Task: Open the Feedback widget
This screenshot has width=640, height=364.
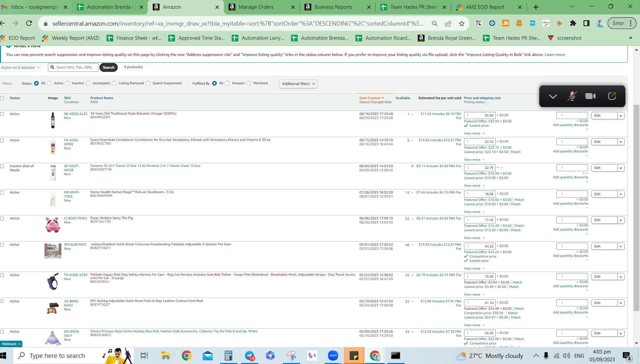Action: (x=9, y=344)
